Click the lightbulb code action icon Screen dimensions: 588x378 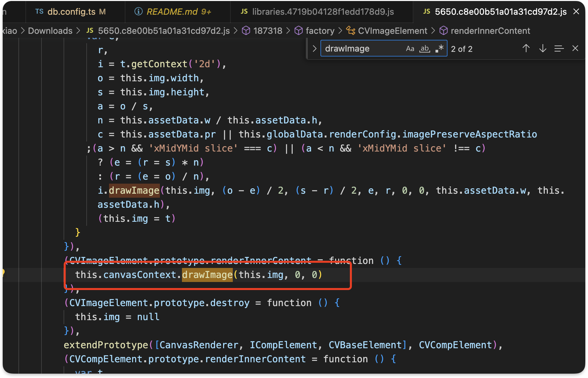click(3, 273)
